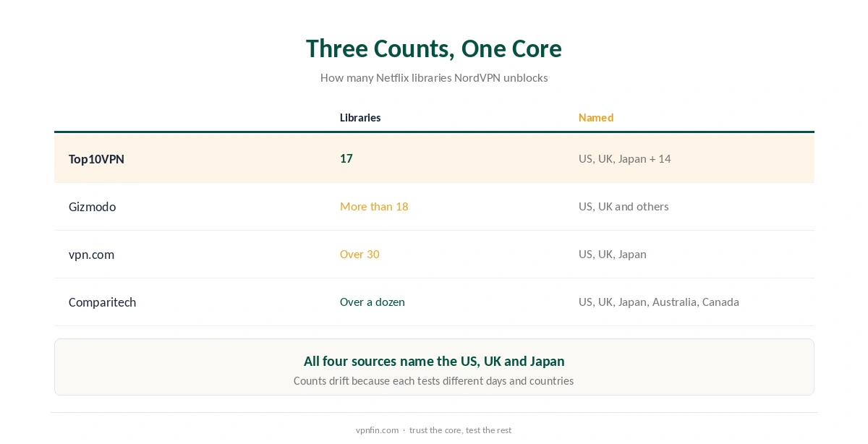
Task: Click 'All four sources name the US, UK and Japan'
Action: (x=434, y=361)
